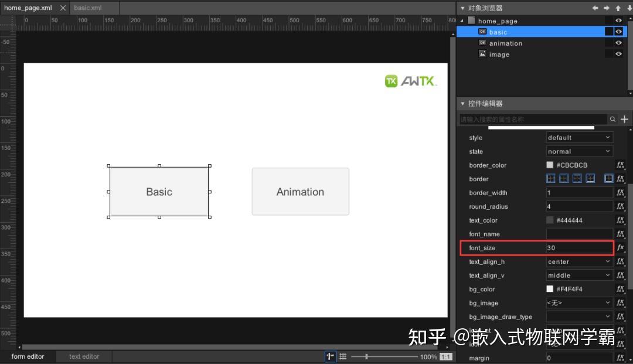The image size is (633, 364).
Task: Open the style dropdown showing 'default'
Action: (578, 137)
